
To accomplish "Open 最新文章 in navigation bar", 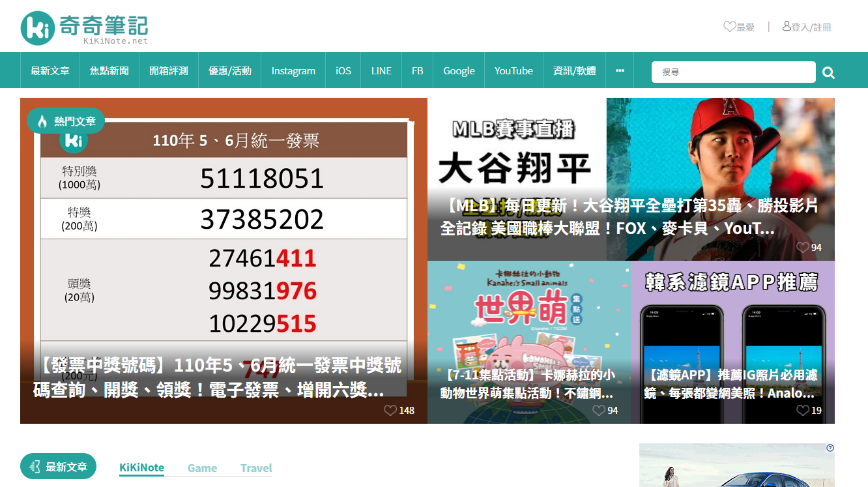I will click(x=50, y=70).
